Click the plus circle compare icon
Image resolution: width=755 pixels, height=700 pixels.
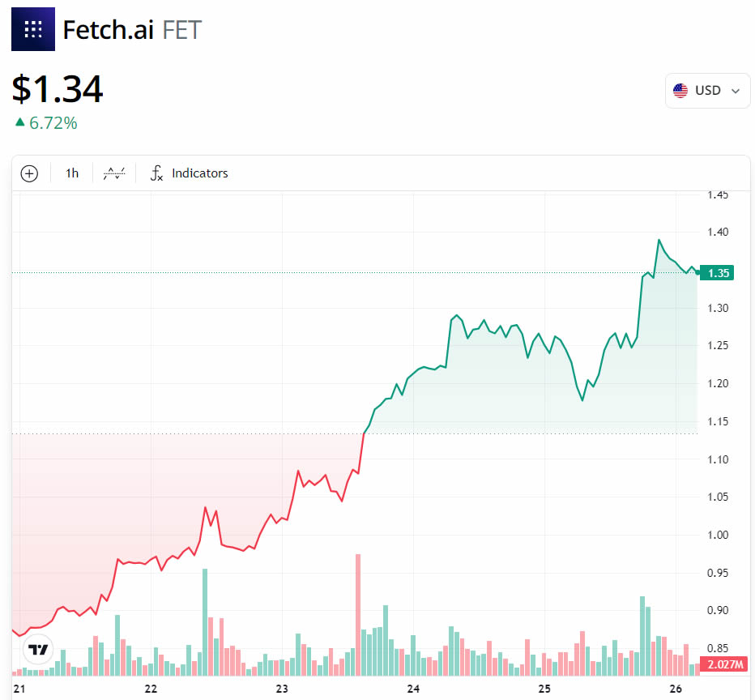click(x=29, y=173)
